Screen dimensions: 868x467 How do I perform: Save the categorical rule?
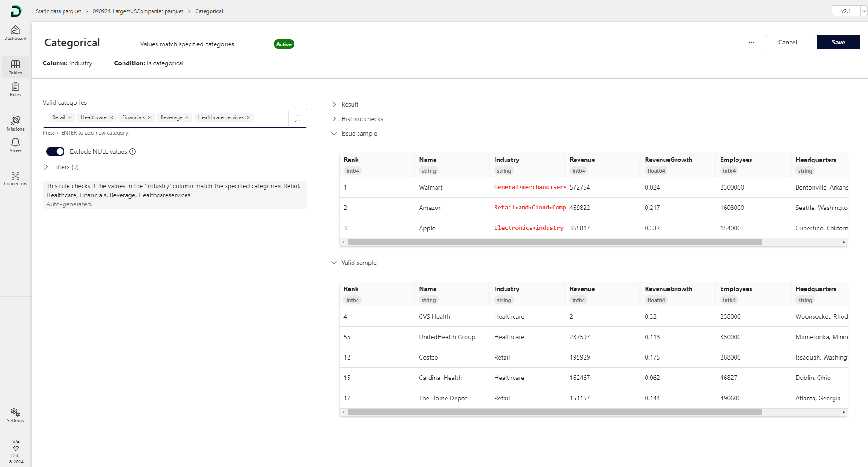click(838, 42)
